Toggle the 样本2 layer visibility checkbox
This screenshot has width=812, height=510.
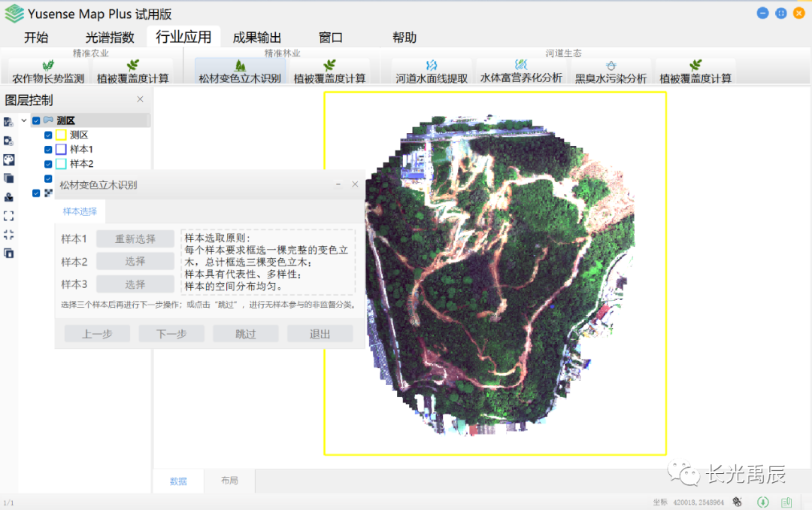48,164
